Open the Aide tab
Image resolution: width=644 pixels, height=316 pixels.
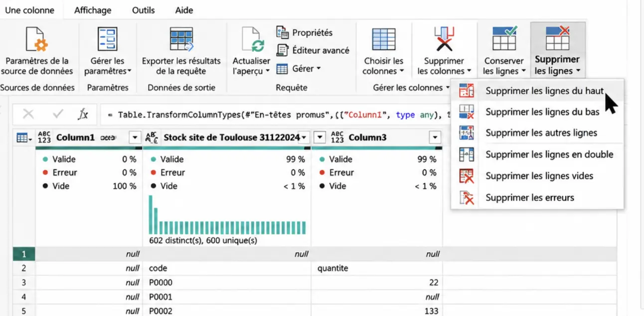[x=184, y=10]
